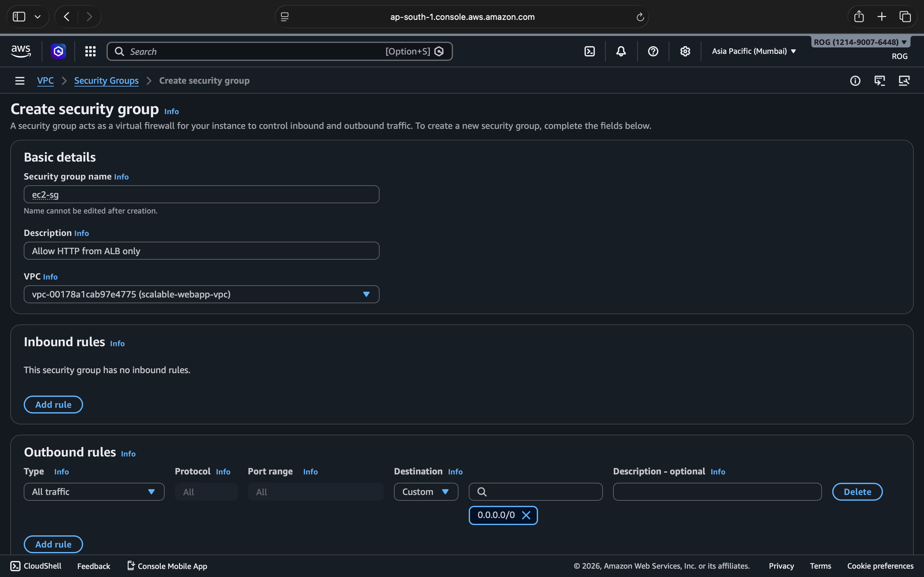Add an inbound rule
This screenshot has width=924, height=577.
[x=53, y=405]
